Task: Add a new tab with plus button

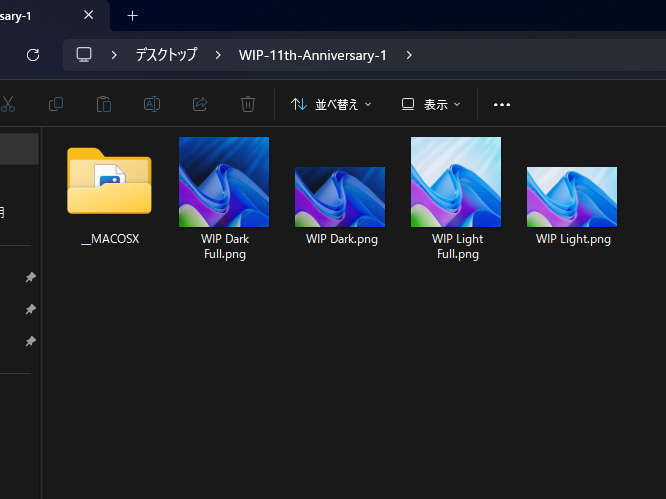Action: pyautogui.click(x=132, y=15)
